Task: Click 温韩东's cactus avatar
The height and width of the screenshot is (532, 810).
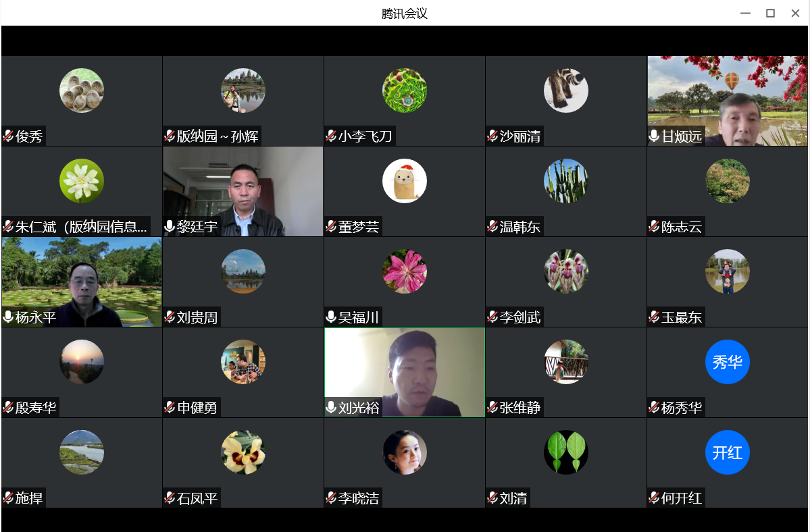Action: pos(566,181)
